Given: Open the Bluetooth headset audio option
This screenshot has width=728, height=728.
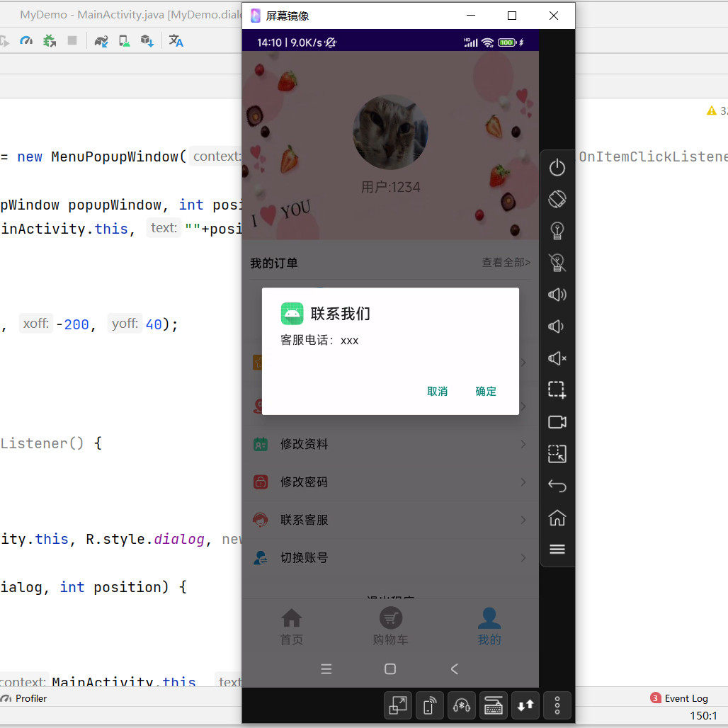Looking at the screenshot, I should tap(461, 705).
